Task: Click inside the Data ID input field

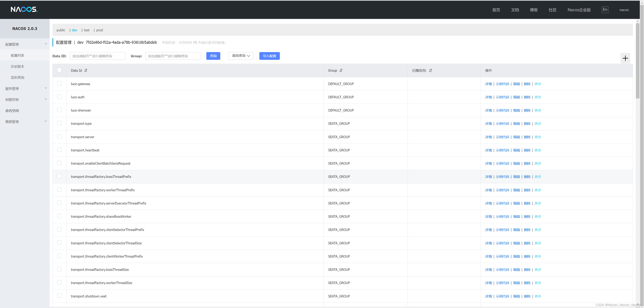Action: (97, 56)
